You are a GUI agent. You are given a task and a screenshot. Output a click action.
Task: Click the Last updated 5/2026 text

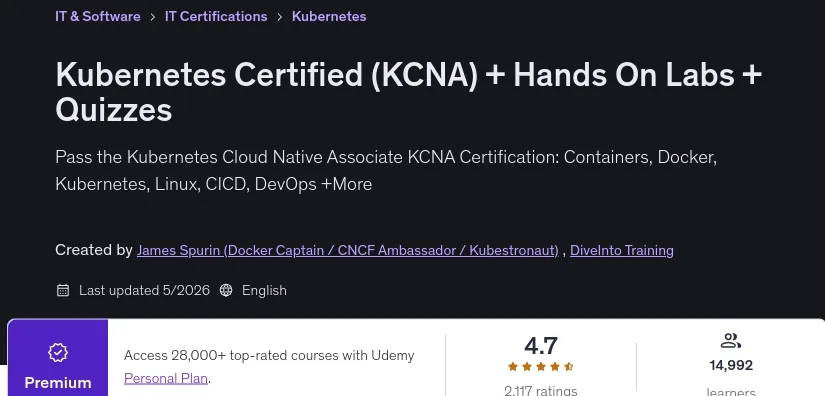pyautogui.click(x=144, y=290)
